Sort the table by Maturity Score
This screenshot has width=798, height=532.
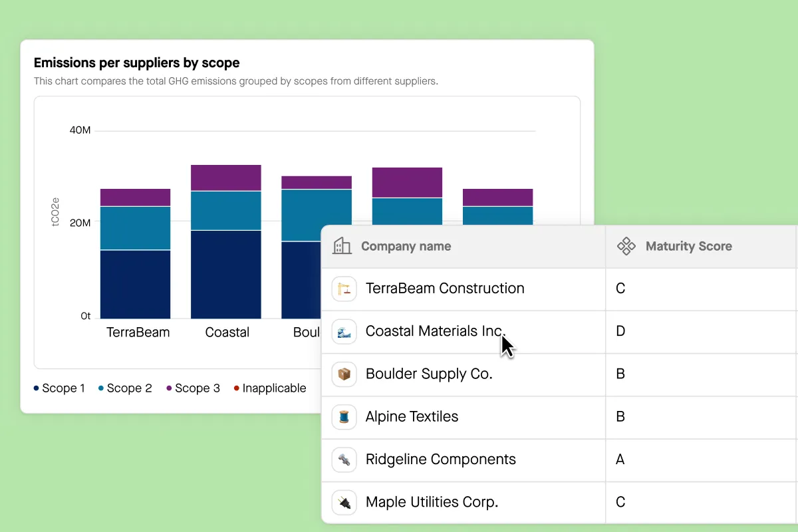coord(689,246)
